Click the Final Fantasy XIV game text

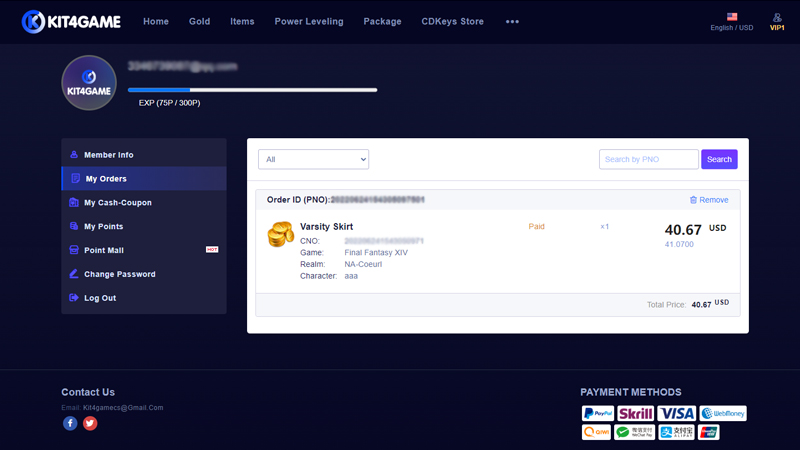pyautogui.click(x=376, y=253)
